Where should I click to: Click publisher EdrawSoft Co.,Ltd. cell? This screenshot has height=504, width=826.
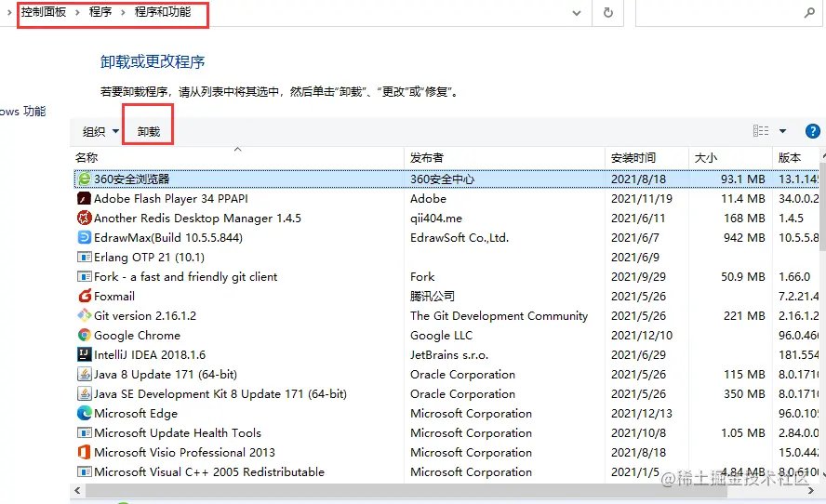[460, 237]
